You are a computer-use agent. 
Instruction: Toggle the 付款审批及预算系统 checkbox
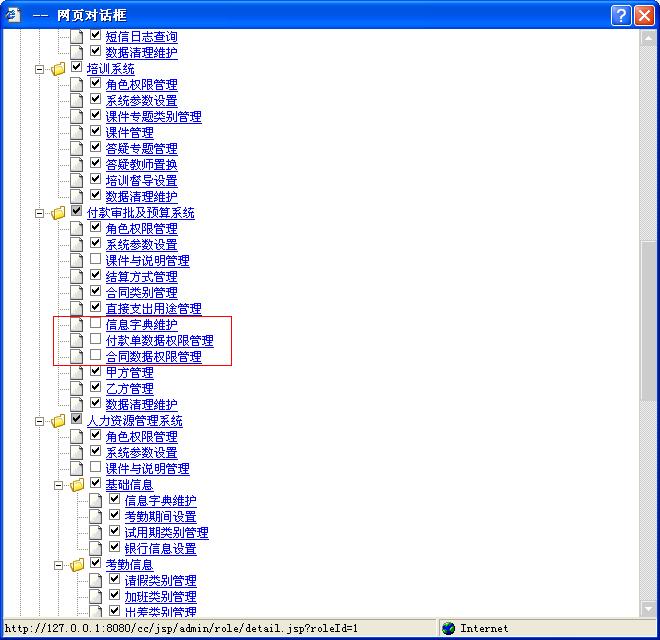point(77,211)
